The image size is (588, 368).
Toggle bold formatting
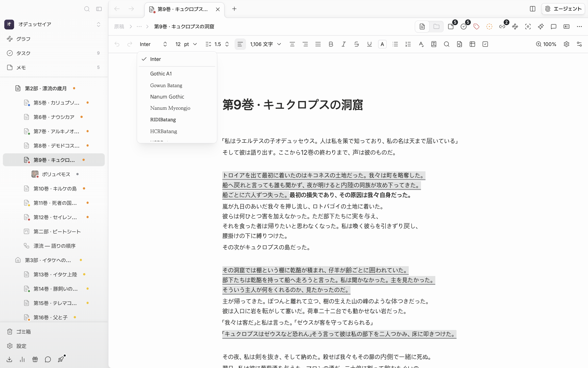331,44
